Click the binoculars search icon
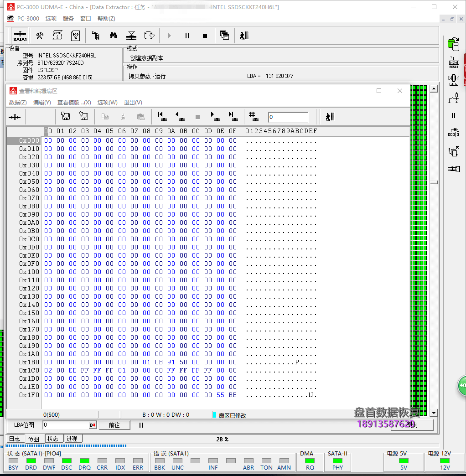The height and width of the screenshot is (476, 466). tap(113, 36)
